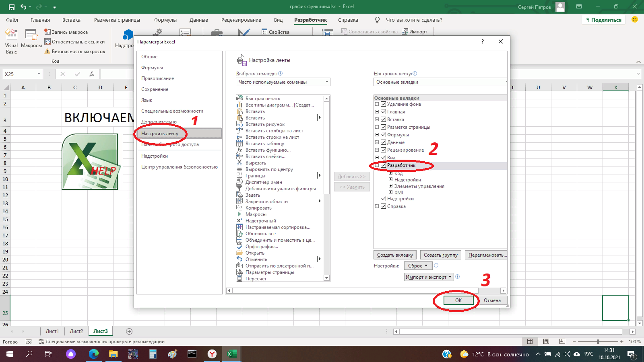Expand the XML group in the tree

click(x=390, y=192)
